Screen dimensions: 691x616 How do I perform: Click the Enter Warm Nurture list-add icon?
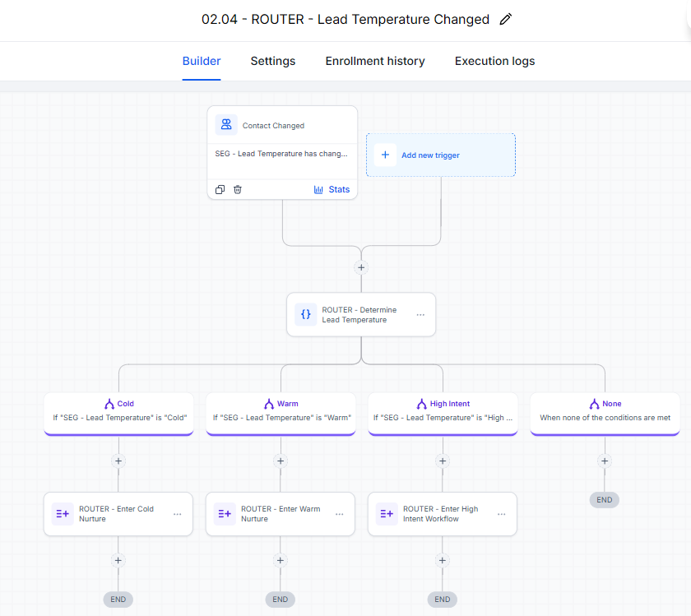(x=225, y=514)
